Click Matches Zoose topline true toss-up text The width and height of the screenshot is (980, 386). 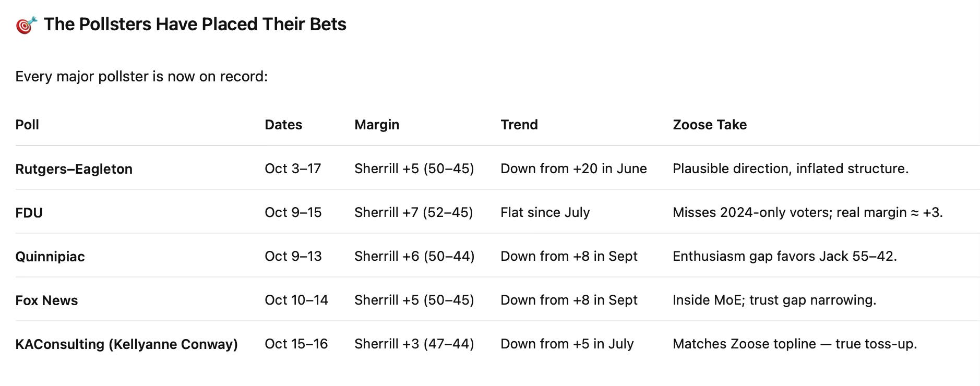tap(795, 344)
